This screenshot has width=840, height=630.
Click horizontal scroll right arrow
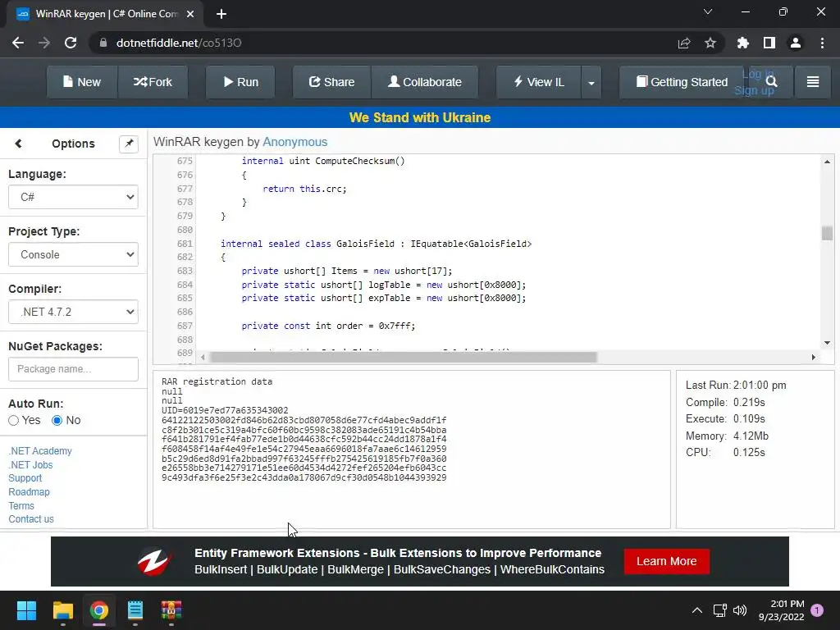point(813,357)
